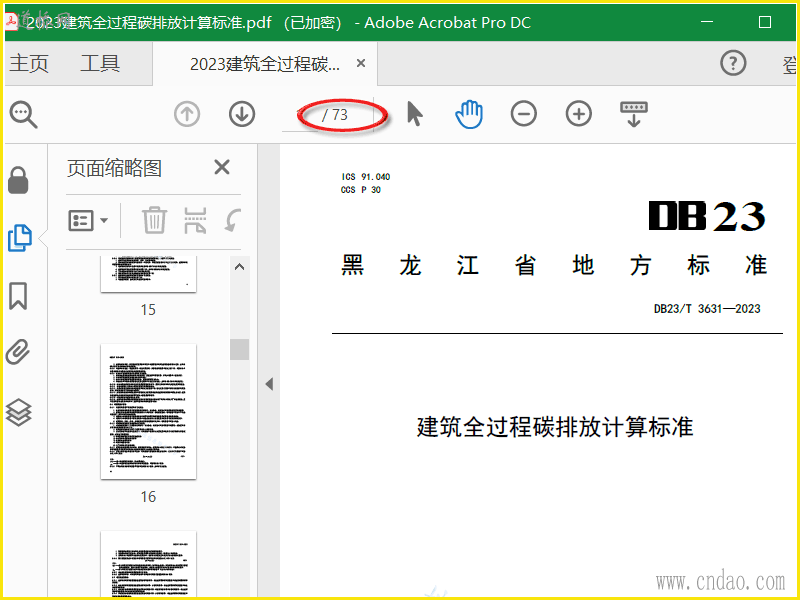Select page 16 thumbnail

148,412
